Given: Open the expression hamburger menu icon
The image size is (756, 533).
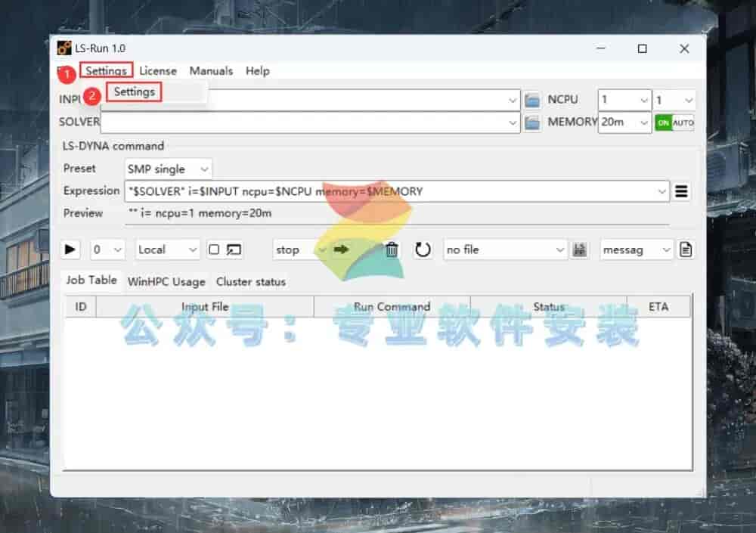Looking at the screenshot, I should pos(681,191).
